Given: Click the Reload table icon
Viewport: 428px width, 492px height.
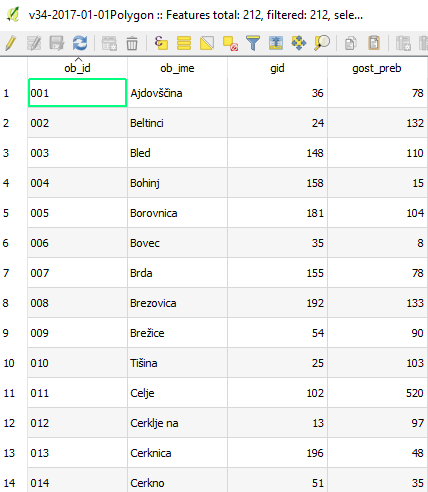Looking at the screenshot, I should tap(80, 43).
